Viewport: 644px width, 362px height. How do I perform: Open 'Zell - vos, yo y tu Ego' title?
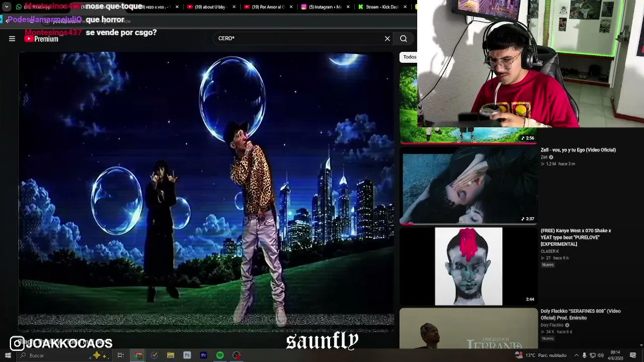pos(578,150)
